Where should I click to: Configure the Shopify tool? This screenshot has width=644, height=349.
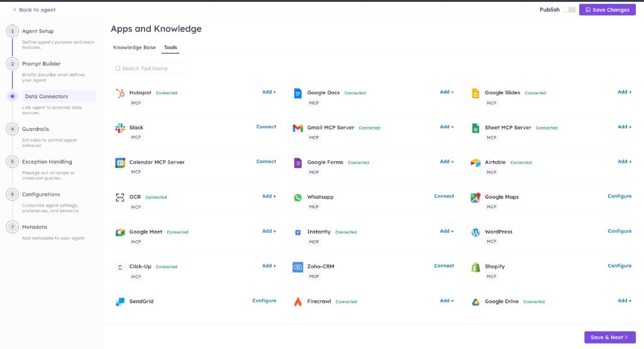coord(619,265)
